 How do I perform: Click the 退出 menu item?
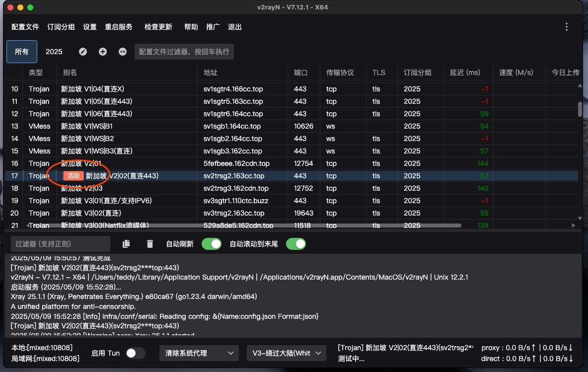235,27
